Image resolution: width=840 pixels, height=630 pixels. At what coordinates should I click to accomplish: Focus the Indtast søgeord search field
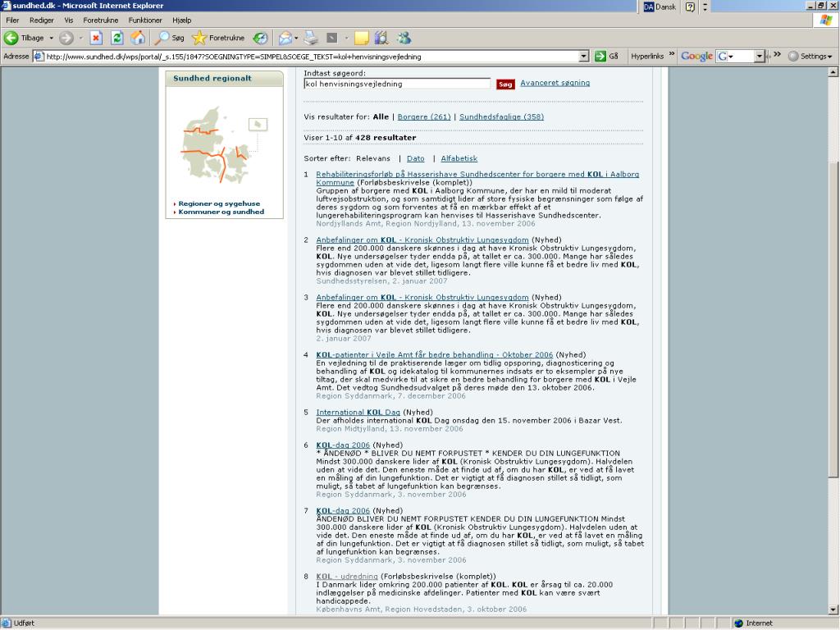pyautogui.click(x=397, y=84)
